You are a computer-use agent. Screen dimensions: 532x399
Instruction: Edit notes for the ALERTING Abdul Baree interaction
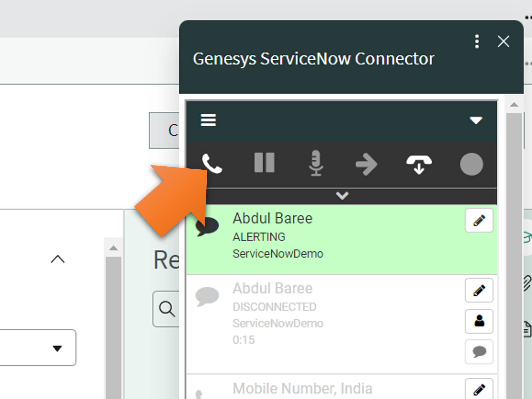pos(479,220)
